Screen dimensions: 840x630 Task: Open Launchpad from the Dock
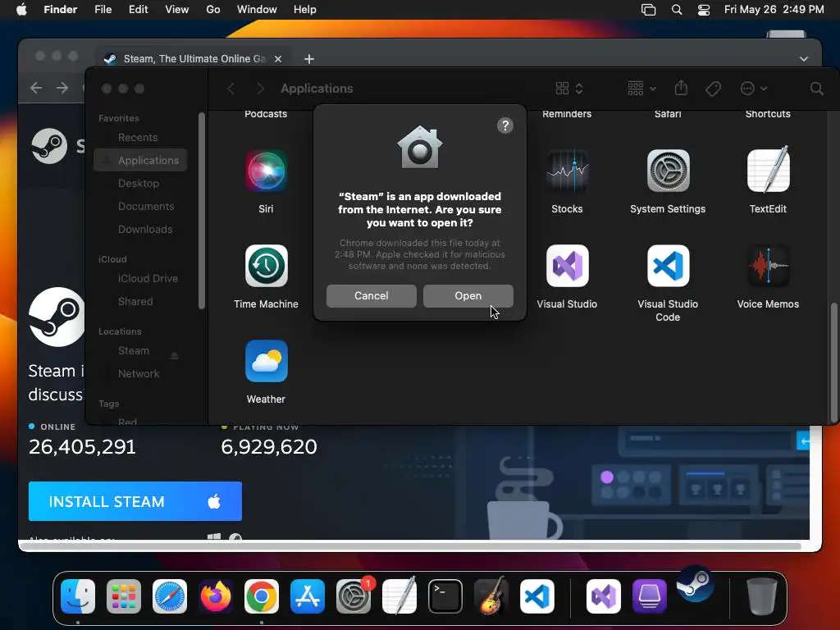click(124, 596)
